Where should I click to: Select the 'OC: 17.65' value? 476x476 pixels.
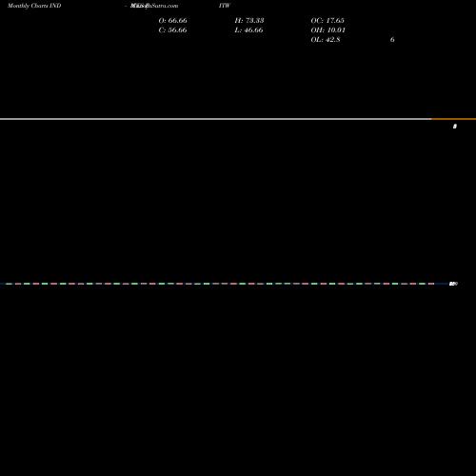pos(327,20)
